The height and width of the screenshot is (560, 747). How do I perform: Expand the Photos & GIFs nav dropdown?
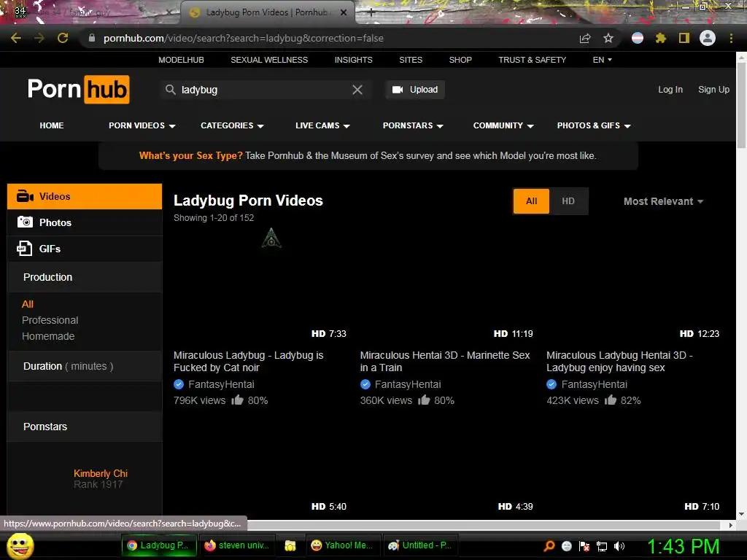click(594, 125)
